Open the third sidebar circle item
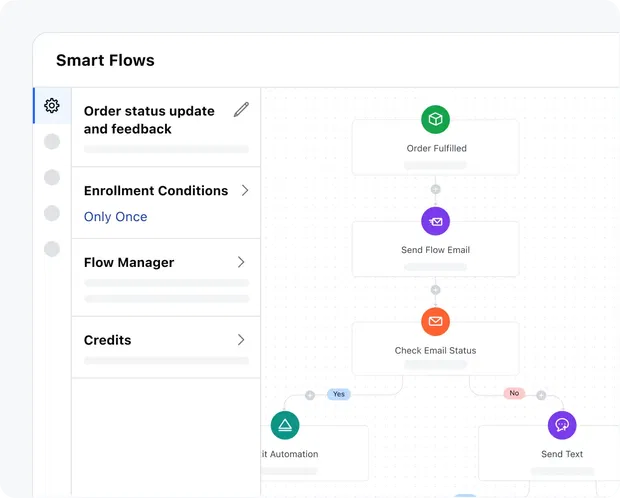This screenshot has height=498, width=620. [52, 177]
